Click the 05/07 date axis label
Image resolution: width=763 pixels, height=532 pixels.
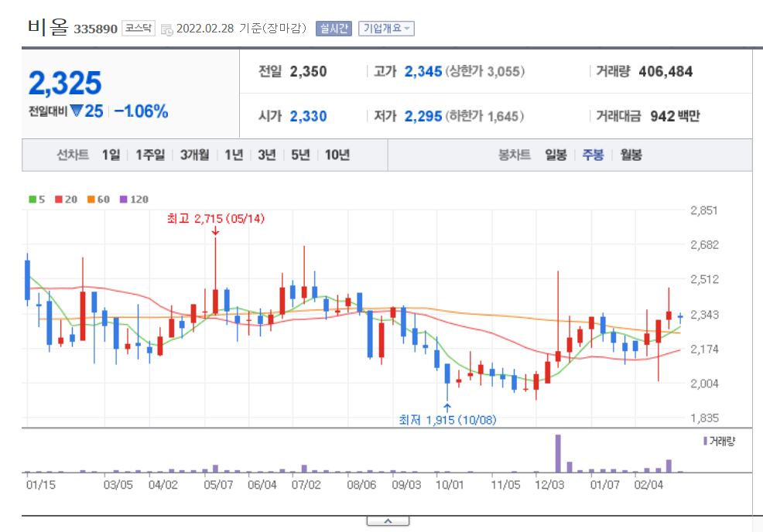[218, 485]
